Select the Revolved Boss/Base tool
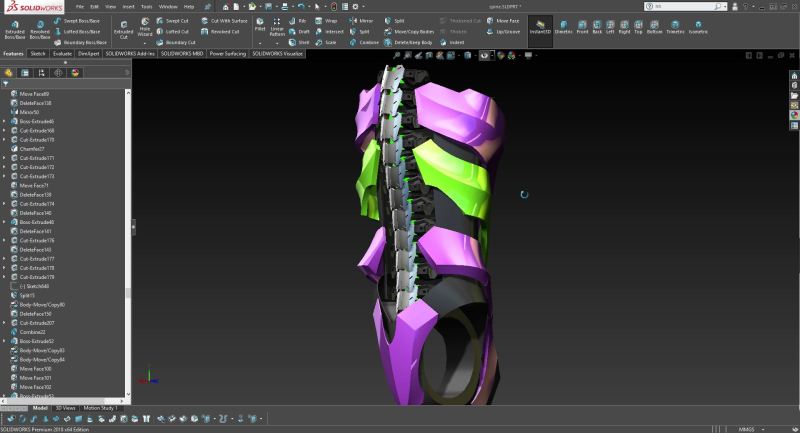Viewport: 800px width, 433px height. [x=40, y=30]
